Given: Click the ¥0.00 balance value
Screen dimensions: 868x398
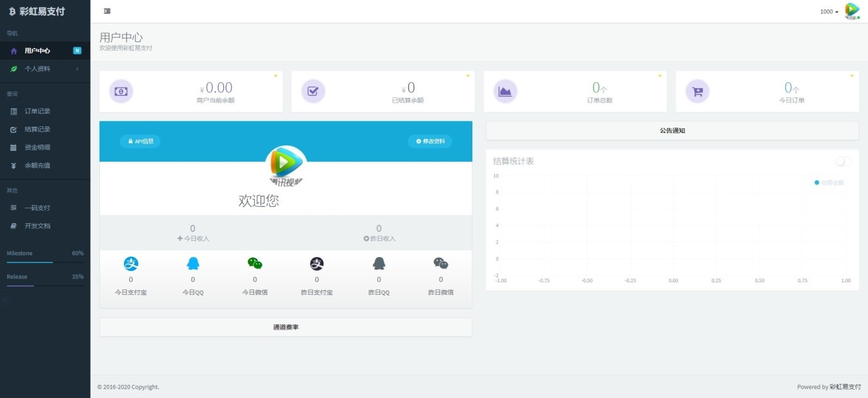Looking at the screenshot, I should pyautogui.click(x=216, y=88).
